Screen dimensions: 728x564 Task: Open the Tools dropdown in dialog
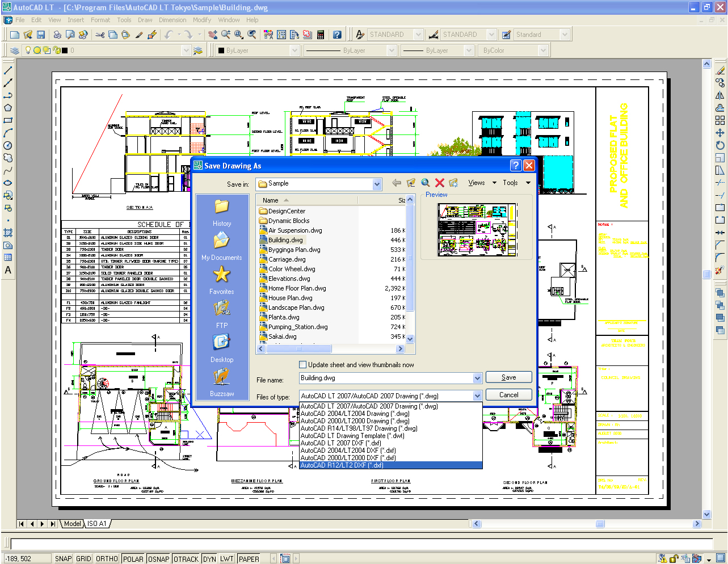pos(516,183)
